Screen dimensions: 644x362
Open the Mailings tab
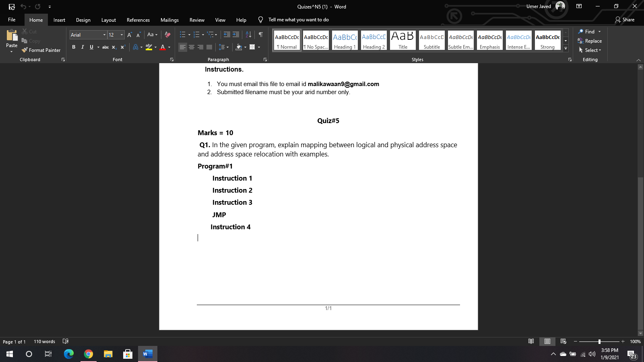169,20
